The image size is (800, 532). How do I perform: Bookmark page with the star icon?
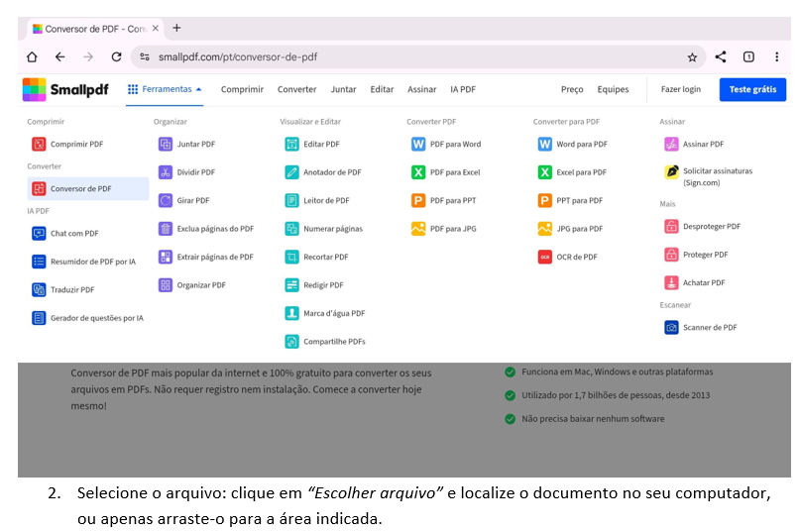click(x=692, y=57)
